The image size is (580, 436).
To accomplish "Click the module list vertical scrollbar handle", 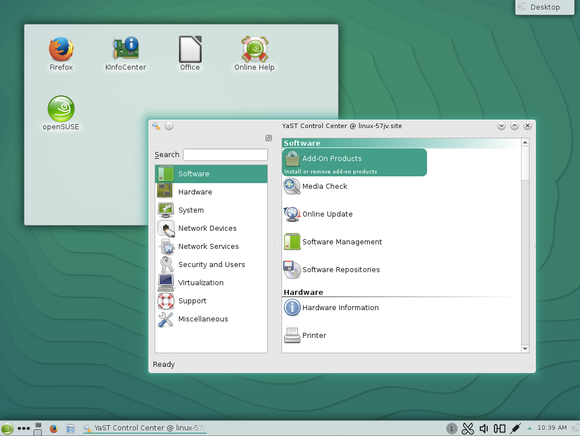I will point(525,163).
